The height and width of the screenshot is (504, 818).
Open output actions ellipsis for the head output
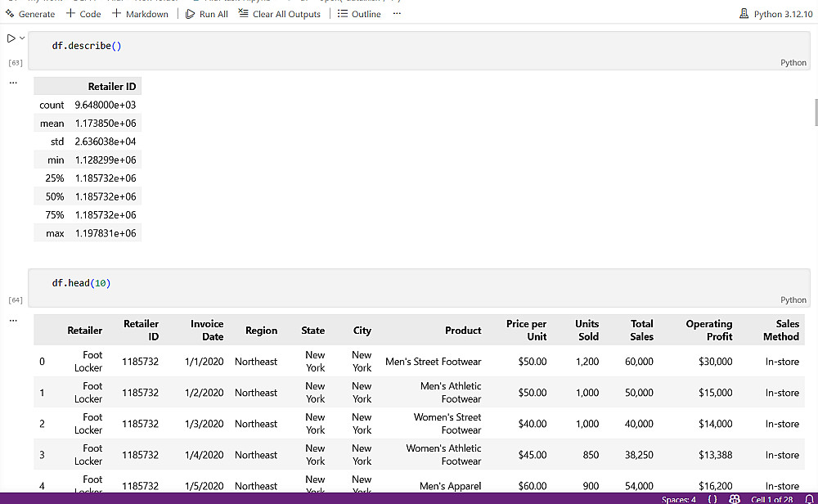coord(13,321)
